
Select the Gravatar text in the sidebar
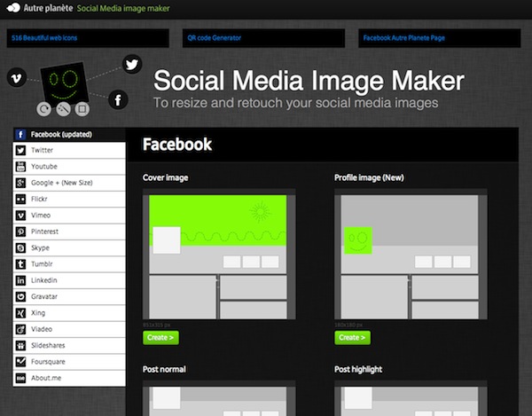point(44,296)
